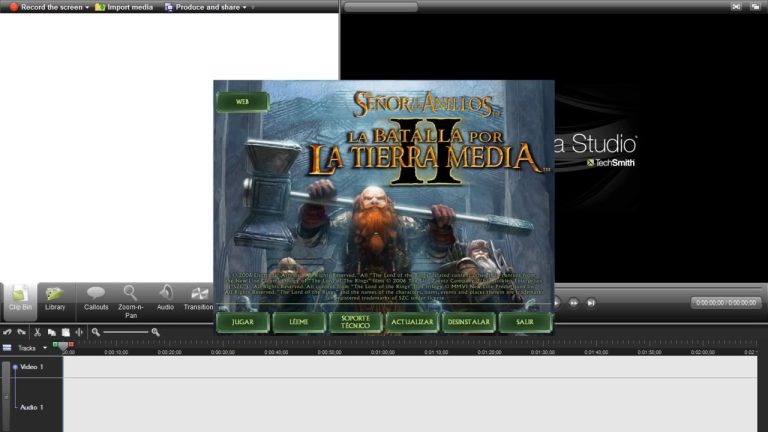Image resolution: width=768 pixels, height=432 pixels.
Task: Open the Callouts tab
Action: pyautogui.click(x=96, y=300)
